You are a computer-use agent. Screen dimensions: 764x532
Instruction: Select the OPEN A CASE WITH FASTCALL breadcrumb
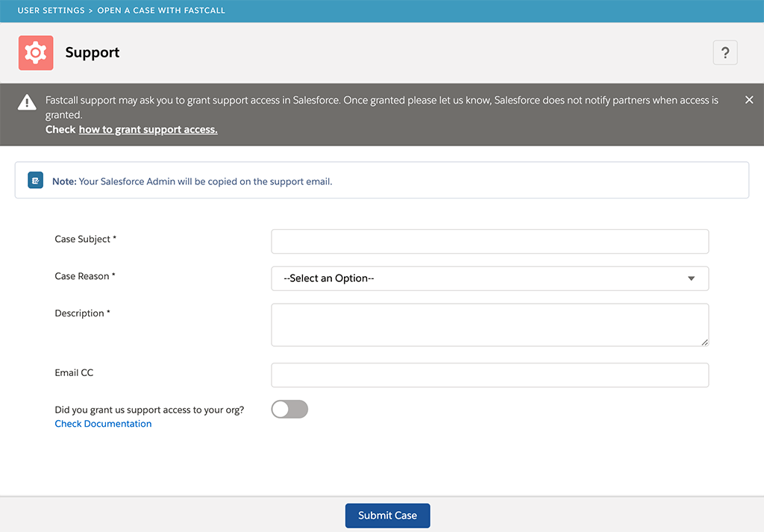[161, 10]
